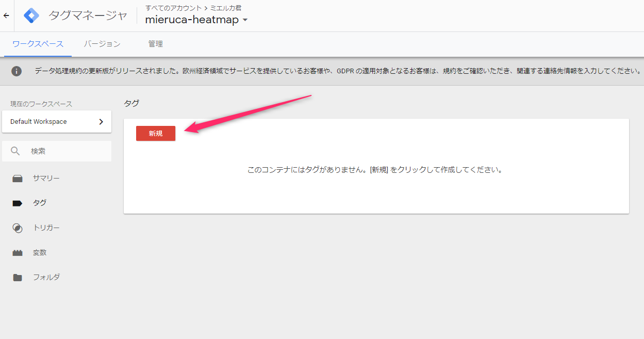Open the すべてのアカウント breadcrumb link
Image resolution: width=644 pixels, height=339 pixels.
(x=173, y=8)
